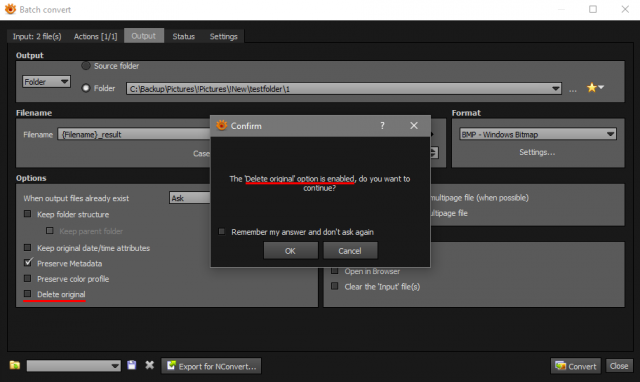This screenshot has height=382, width=640.
Task: Check Remember my answer checkbox
Action: (x=222, y=232)
